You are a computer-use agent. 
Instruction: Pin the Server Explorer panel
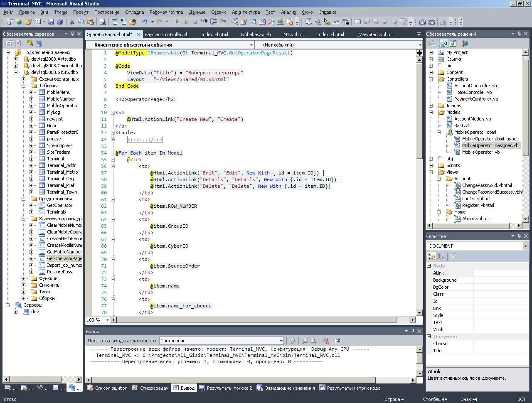(72, 34)
